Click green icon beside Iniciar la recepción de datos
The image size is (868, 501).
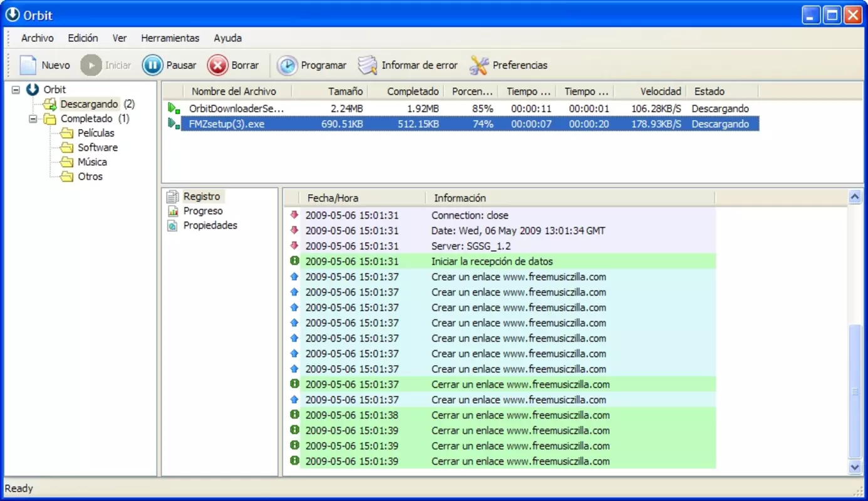click(294, 261)
